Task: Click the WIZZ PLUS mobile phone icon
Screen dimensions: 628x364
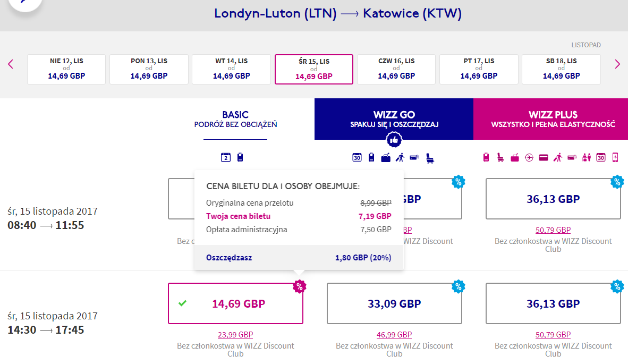Action: 615,157
